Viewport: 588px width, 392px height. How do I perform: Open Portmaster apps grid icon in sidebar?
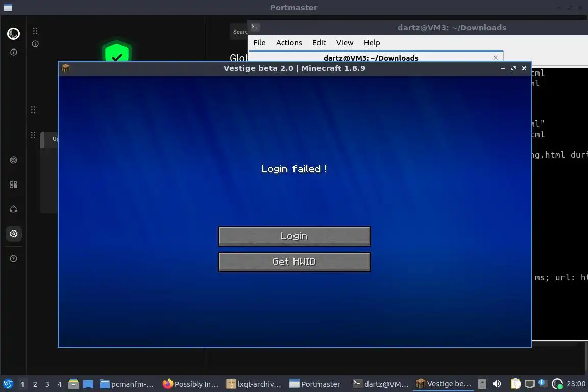[x=13, y=185]
